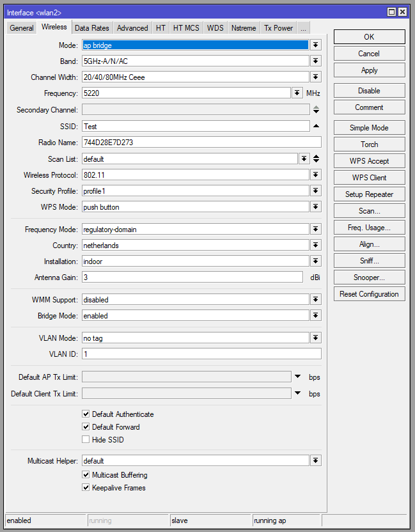Toggle the Default Forward checkbox

86,427
